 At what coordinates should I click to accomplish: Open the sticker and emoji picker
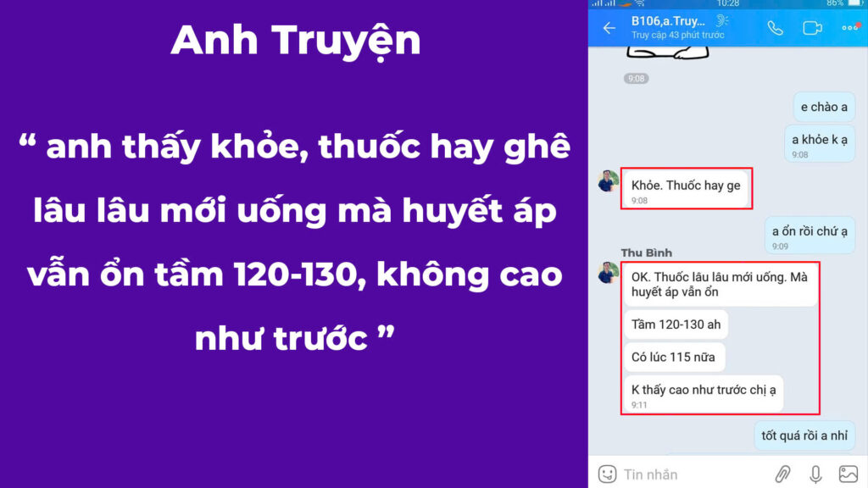click(x=606, y=474)
